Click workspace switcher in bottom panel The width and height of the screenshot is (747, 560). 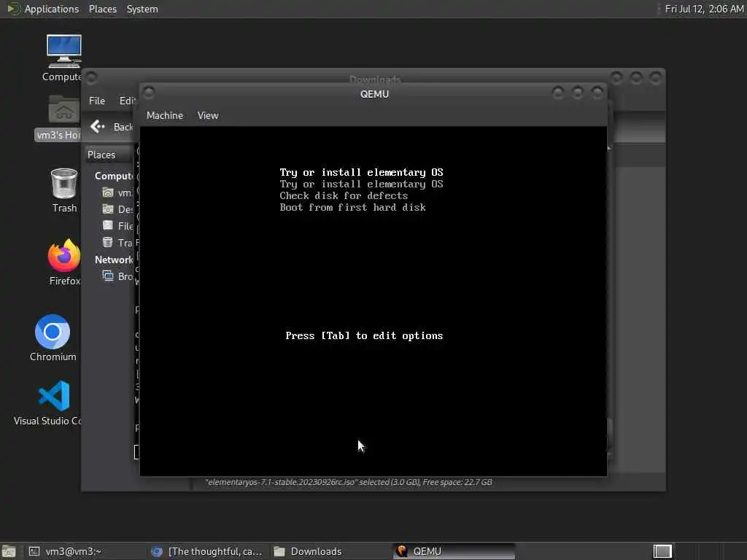pos(662,551)
